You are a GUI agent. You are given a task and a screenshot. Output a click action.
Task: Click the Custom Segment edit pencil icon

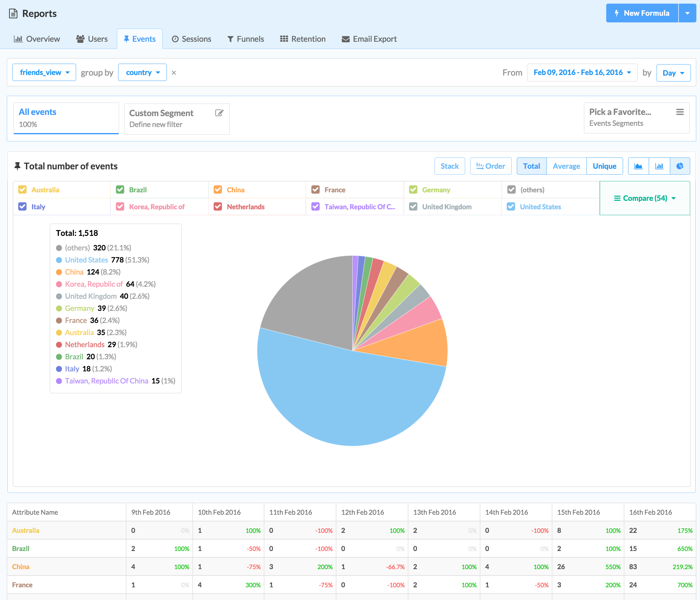[219, 113]
